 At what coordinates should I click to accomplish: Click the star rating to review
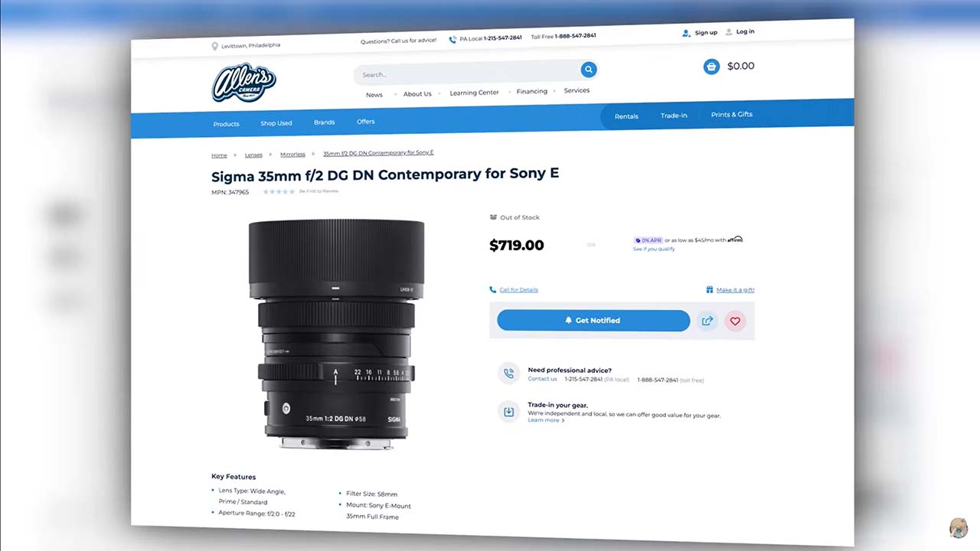(x=279, y=191)
